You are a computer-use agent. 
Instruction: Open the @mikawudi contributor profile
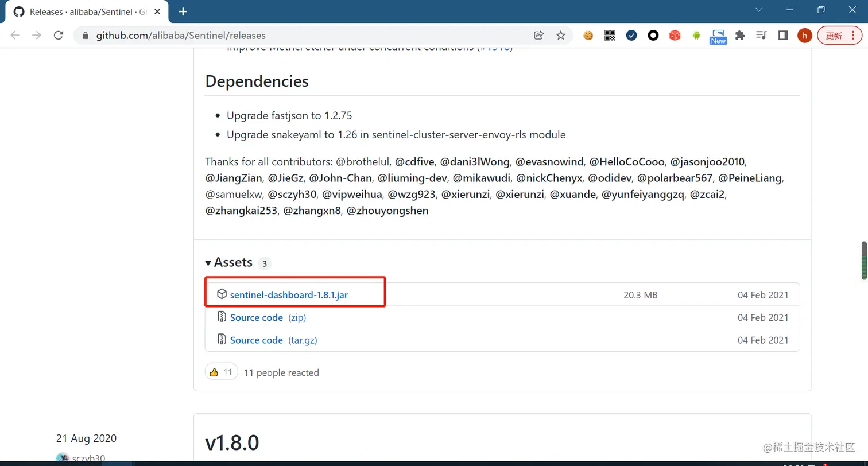(482, 178)
